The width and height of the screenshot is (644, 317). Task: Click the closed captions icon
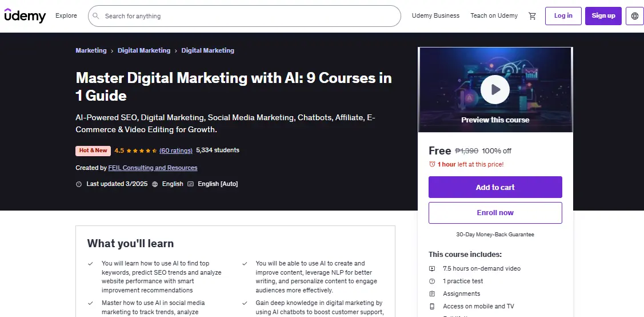[191, 184]
